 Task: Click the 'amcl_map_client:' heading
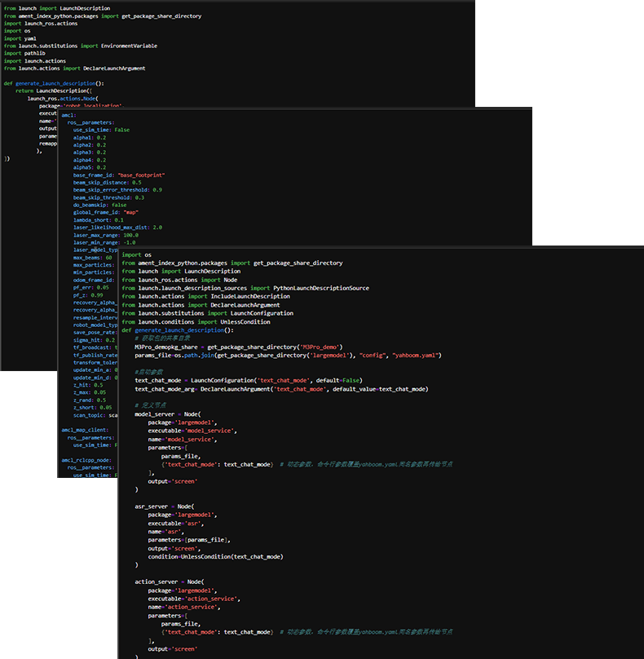(x=85, y=430)
